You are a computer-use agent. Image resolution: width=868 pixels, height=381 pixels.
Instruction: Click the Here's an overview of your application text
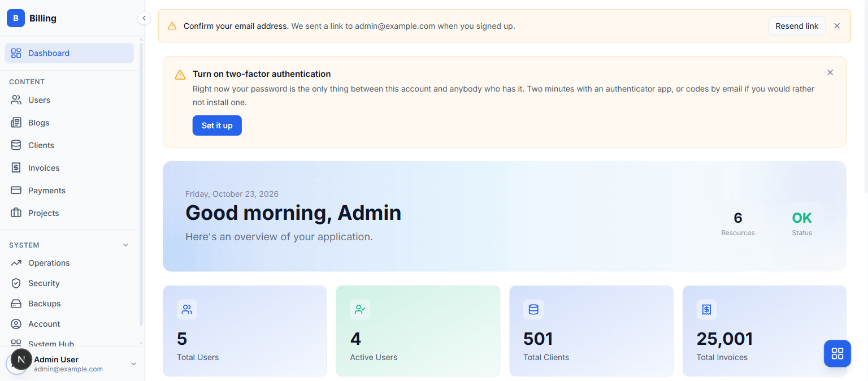[x=279, y=237]
